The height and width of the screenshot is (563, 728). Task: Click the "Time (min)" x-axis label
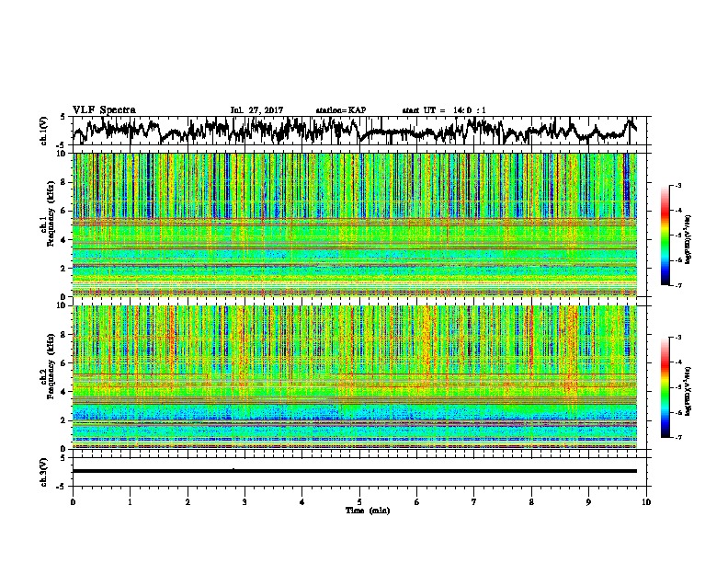368,511
